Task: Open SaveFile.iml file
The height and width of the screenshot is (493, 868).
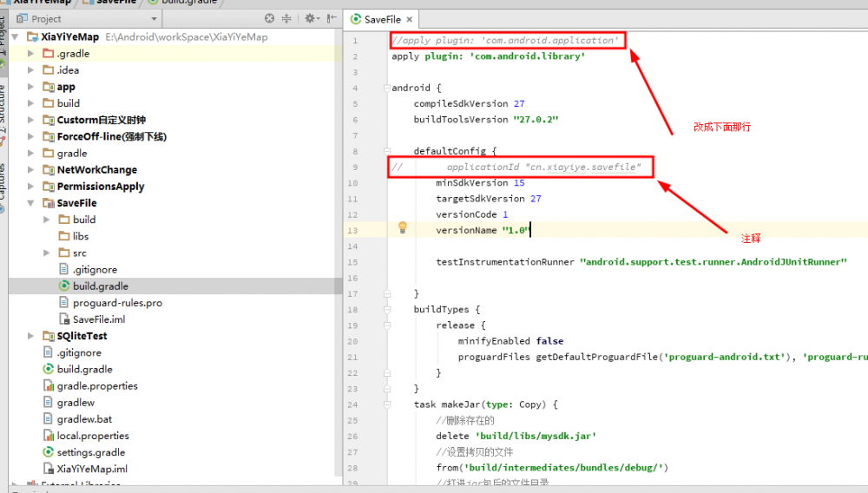Action: (x=99, y=319)
